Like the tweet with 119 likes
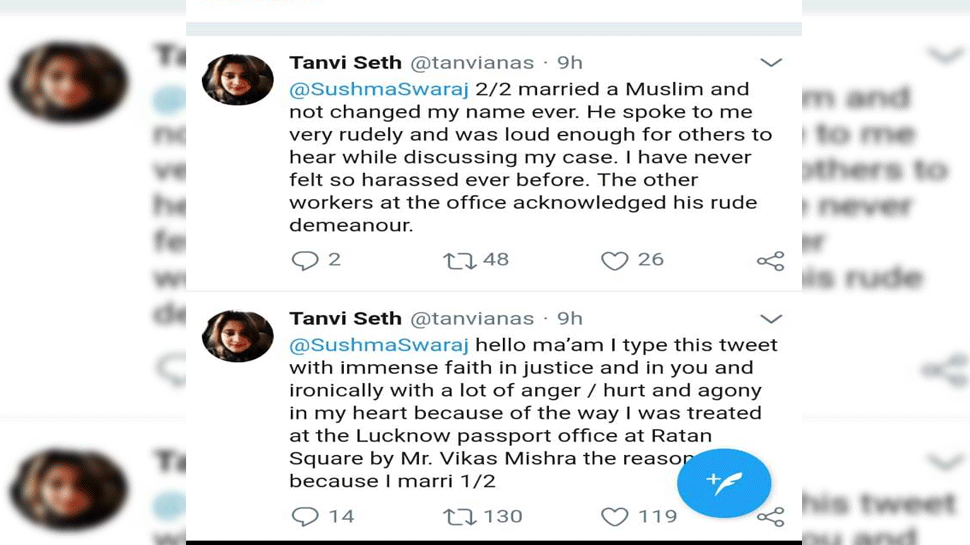Image resolution: width=970 pixels, height=545 pixels. pos(614,517)
